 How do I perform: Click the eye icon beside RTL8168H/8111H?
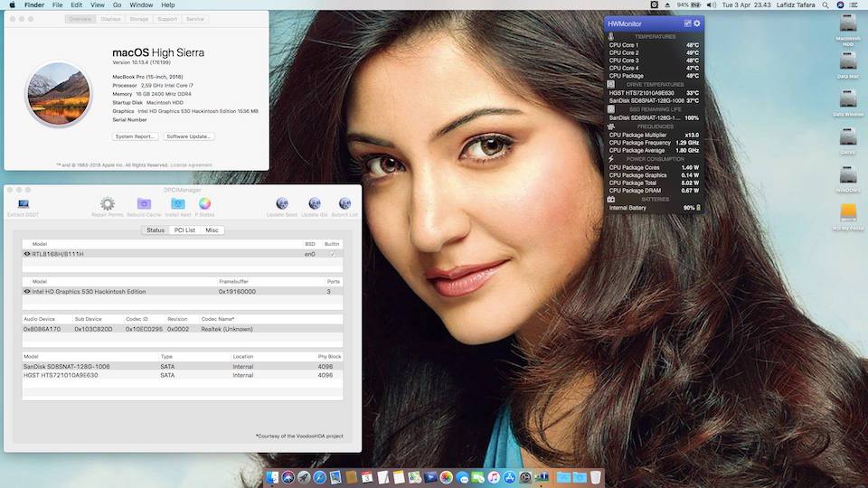pos(27,254)
